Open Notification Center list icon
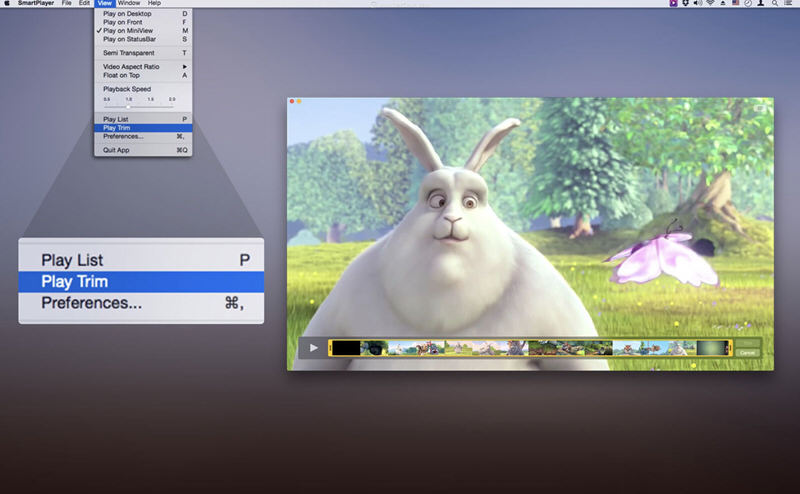 click(x=788, y=3)
